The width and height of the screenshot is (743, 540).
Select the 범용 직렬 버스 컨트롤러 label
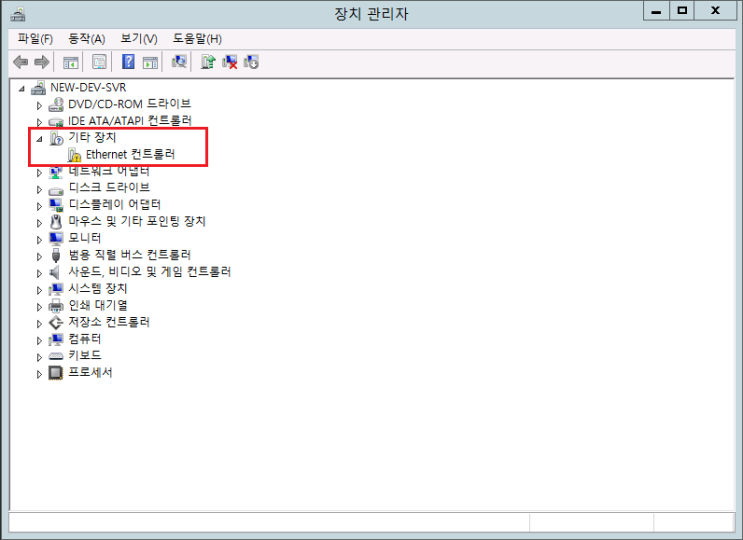[x=129, y=255]
